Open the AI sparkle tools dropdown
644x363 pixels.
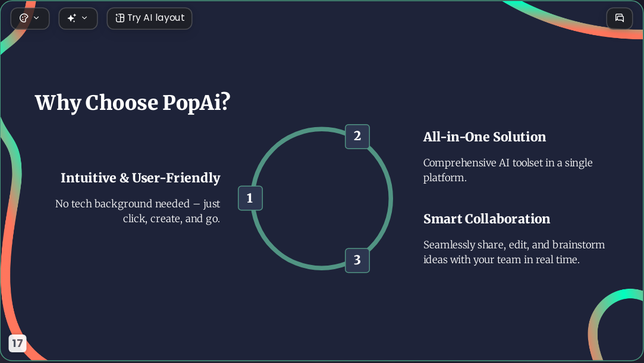pos(78,18)
